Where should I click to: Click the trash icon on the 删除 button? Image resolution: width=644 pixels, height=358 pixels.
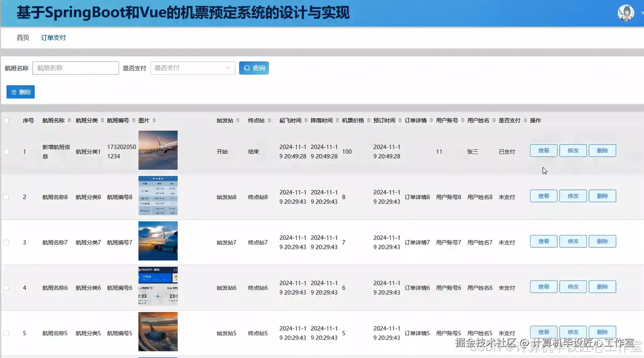pyautogui.click(x=14, y=92)
